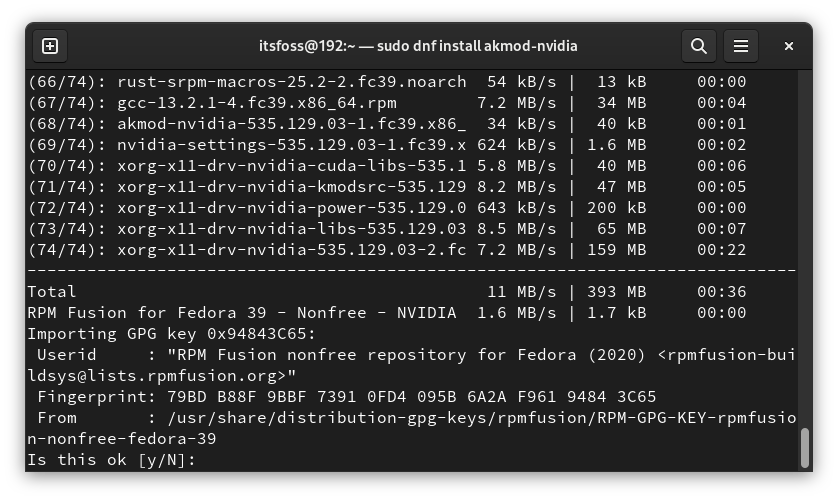This screenshot has height=500, width=838.
Task: Click the window title in the header bar
Action: click(x=418, y=46)
